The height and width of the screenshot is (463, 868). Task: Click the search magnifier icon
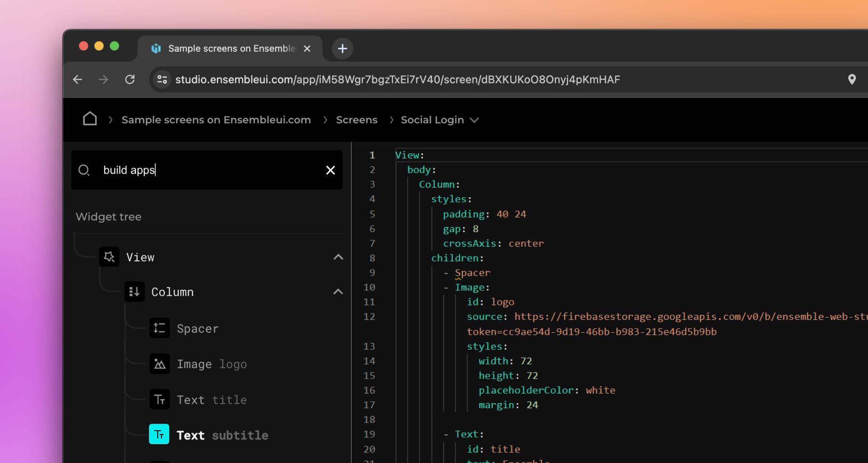pyautogui.click(x=84, y=170)
